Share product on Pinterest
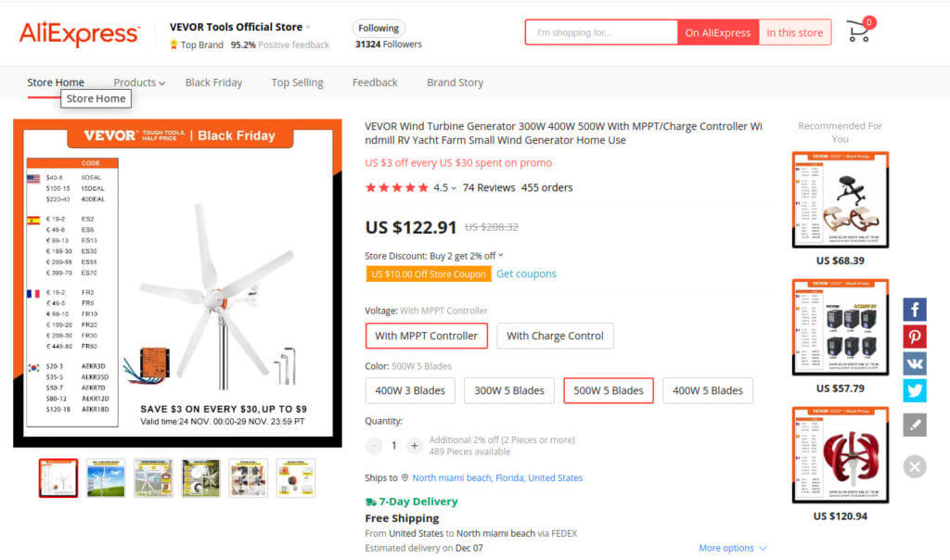 [915, 337]
